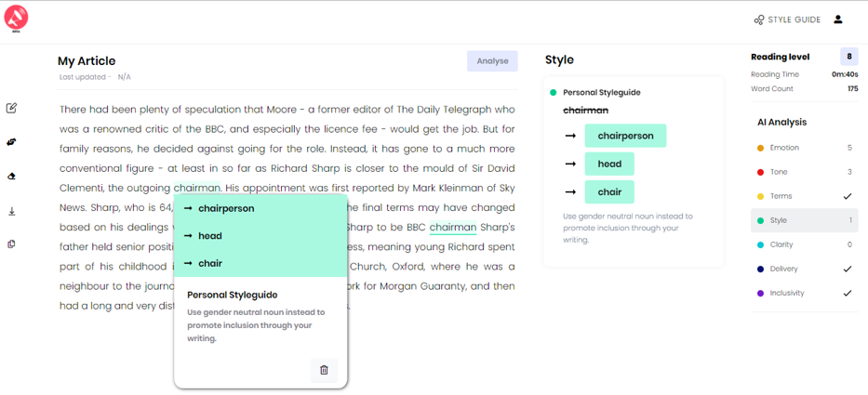Click the Analyse button

[492, 60]
